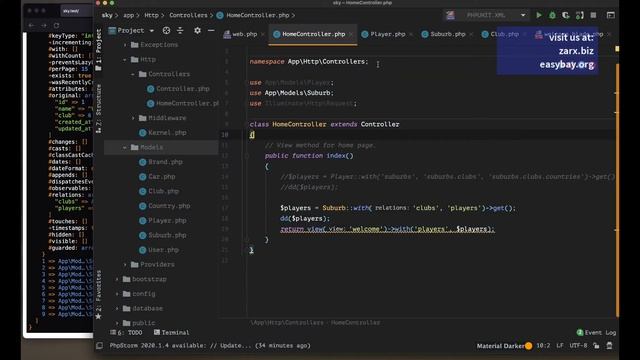Open Kernel.php in project tree
The height and width of the screenshot is (360, 640).
pyautogui.click(x=162, y=133)
